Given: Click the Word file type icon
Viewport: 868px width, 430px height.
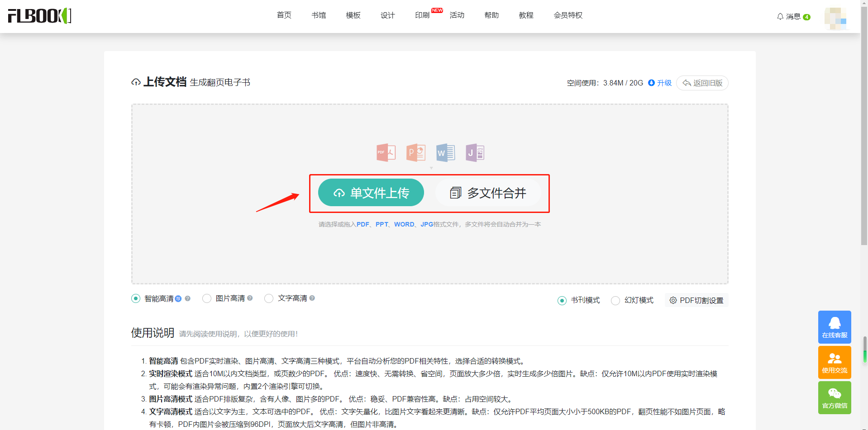Looking at the screenshot, I should click(445, 153).
